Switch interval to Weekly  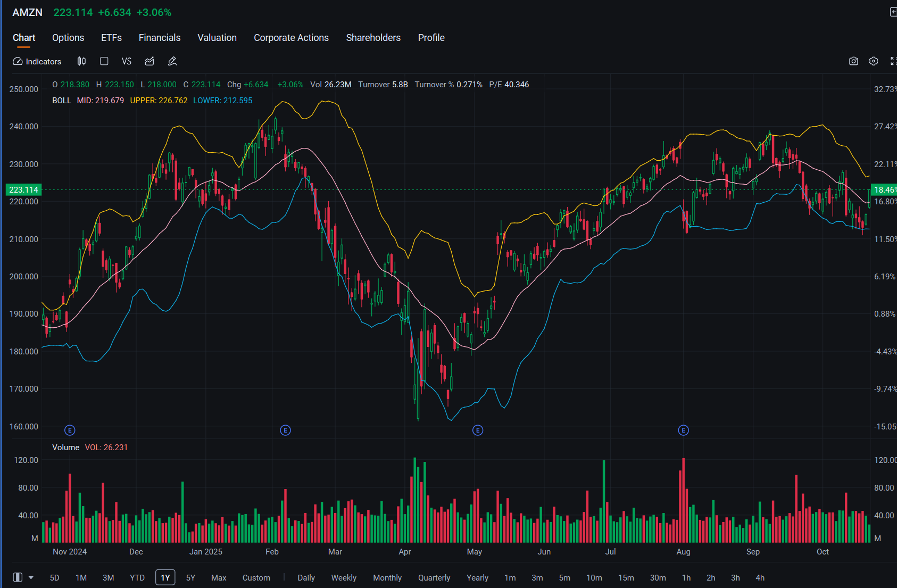344,578
